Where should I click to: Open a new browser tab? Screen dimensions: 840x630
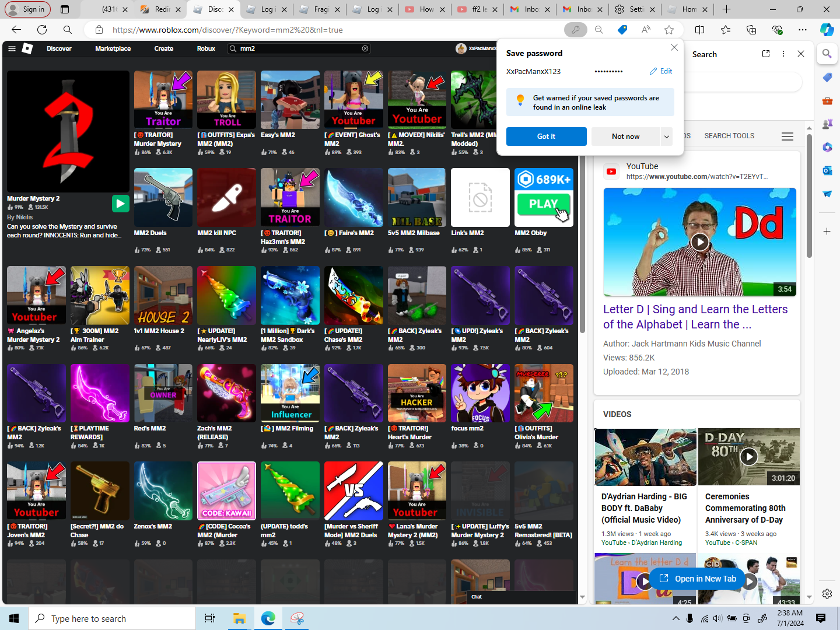726,9
